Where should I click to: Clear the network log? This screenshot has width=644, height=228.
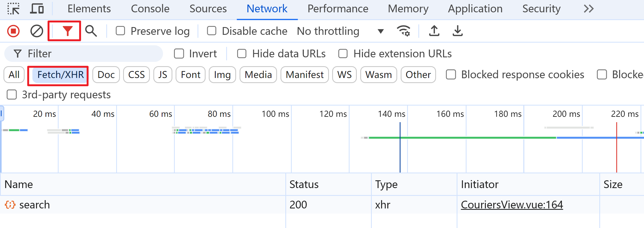point(37,31)
